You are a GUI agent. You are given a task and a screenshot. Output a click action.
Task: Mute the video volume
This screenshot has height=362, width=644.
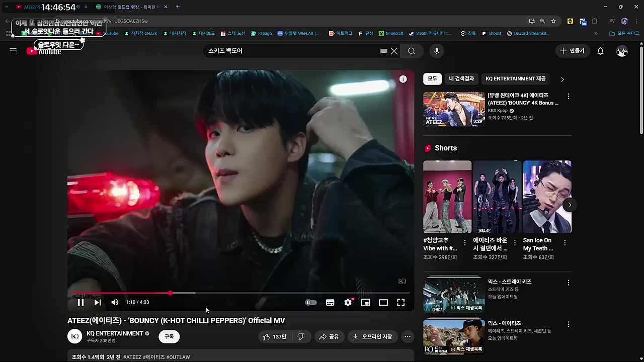coord(115,302)
